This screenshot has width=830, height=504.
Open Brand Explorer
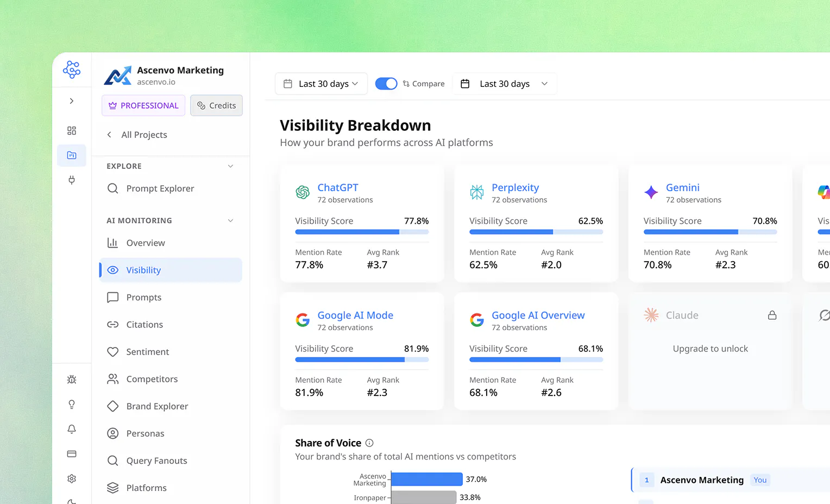click(x=171, y=406)
